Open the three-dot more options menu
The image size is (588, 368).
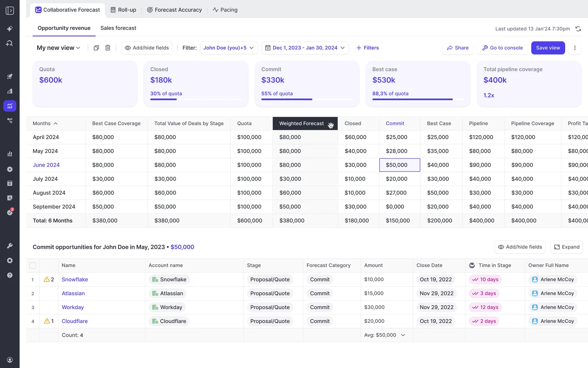pos(575,48)
